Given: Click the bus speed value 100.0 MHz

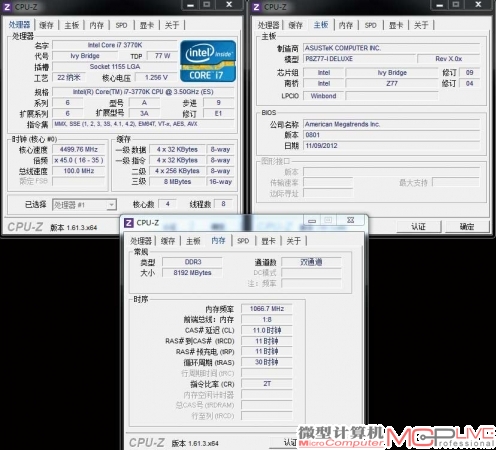Looking at the screenshot, I should point(79,171).
